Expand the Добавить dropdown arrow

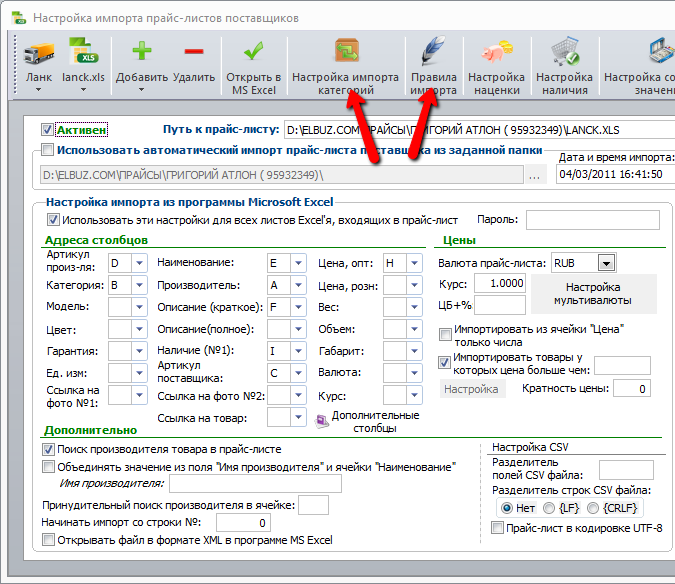click(x=141, y=90)
